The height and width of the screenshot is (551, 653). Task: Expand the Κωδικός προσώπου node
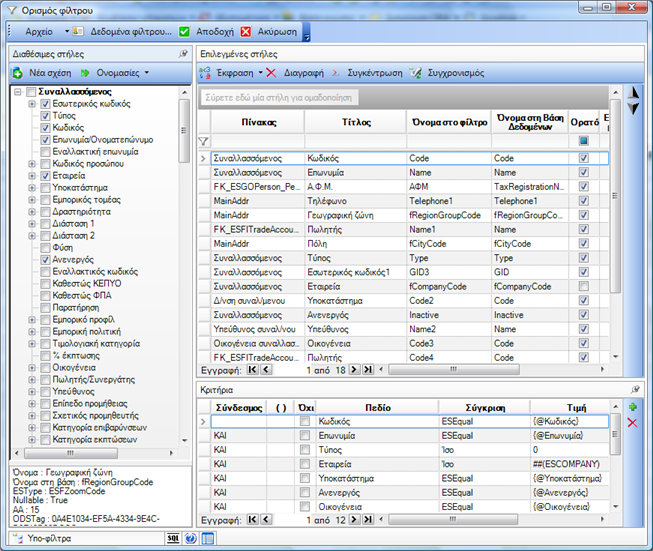pyautogui.click(x=32, y=164)
